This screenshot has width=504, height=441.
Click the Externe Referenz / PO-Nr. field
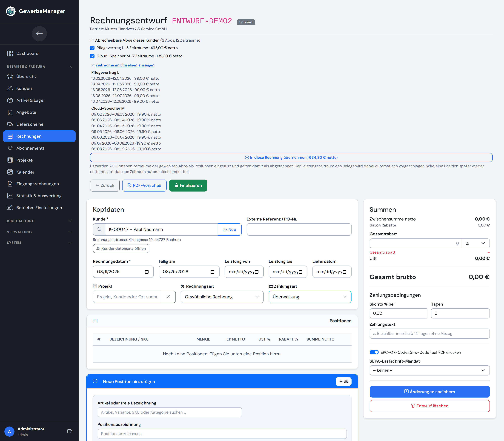point(299,229)
